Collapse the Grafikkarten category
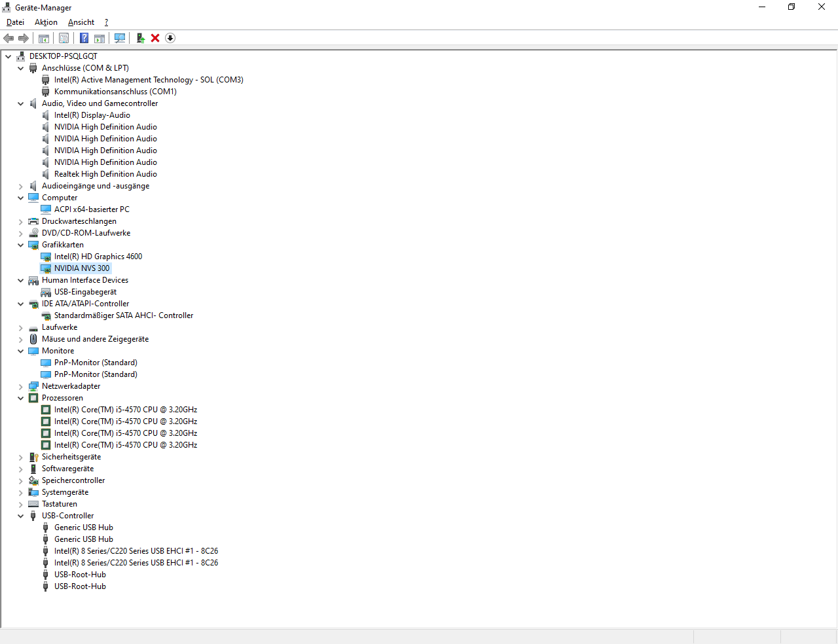Image resolution: width=838 pixels, height=644 pixels. point(21,245)
